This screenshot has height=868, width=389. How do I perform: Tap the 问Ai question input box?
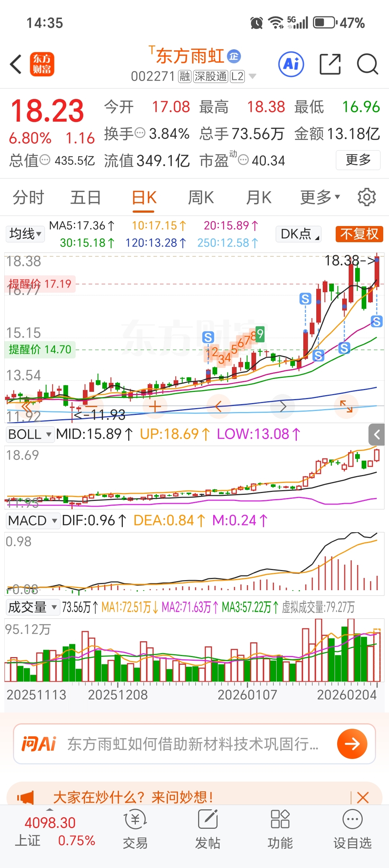194,744
